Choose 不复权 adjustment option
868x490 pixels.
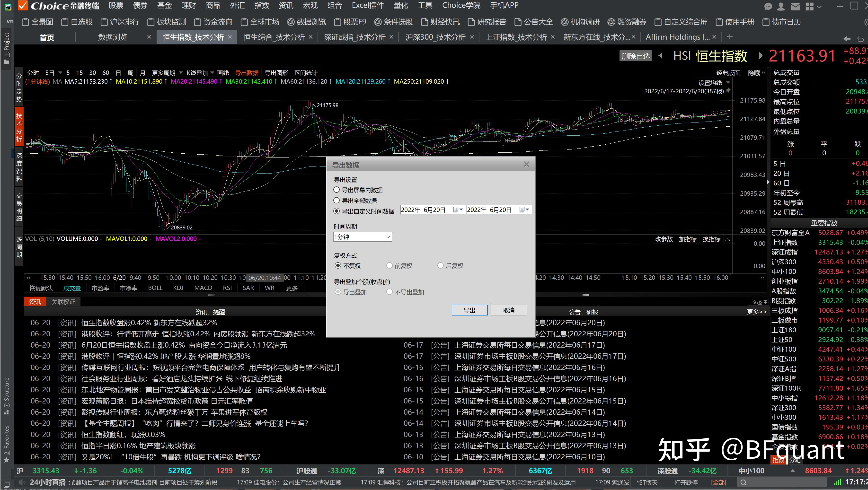tap(348, 266)
